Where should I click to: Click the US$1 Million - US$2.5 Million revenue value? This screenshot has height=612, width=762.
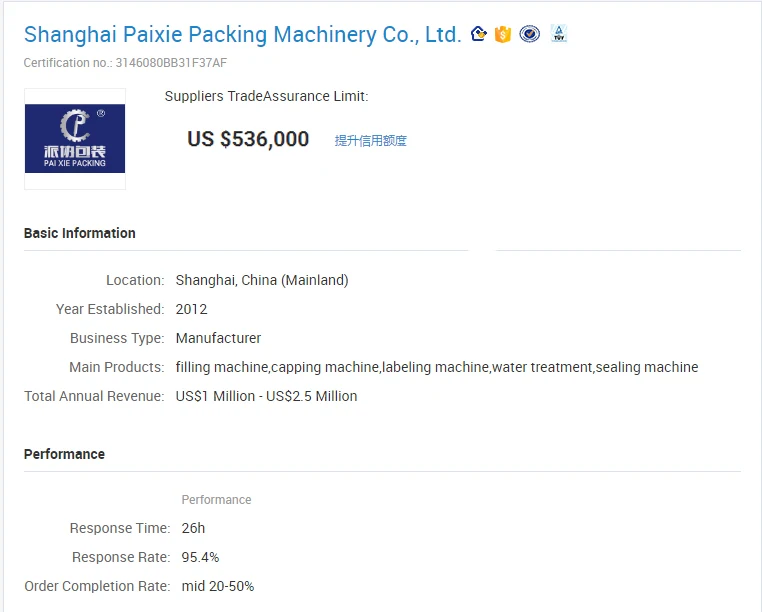click(x=266, y=396)
